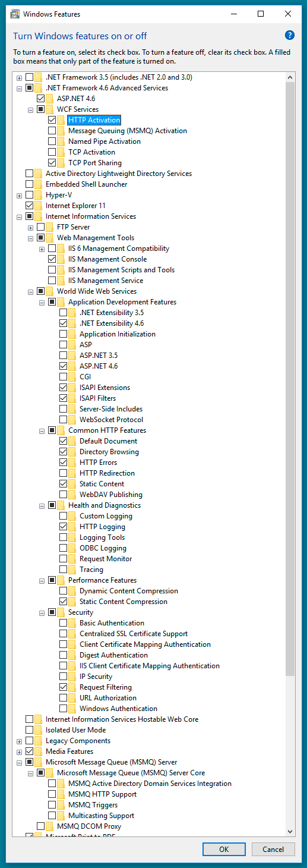Screen dimensions: 307x868
Task: Click the Cancel button
Action: 273,850
